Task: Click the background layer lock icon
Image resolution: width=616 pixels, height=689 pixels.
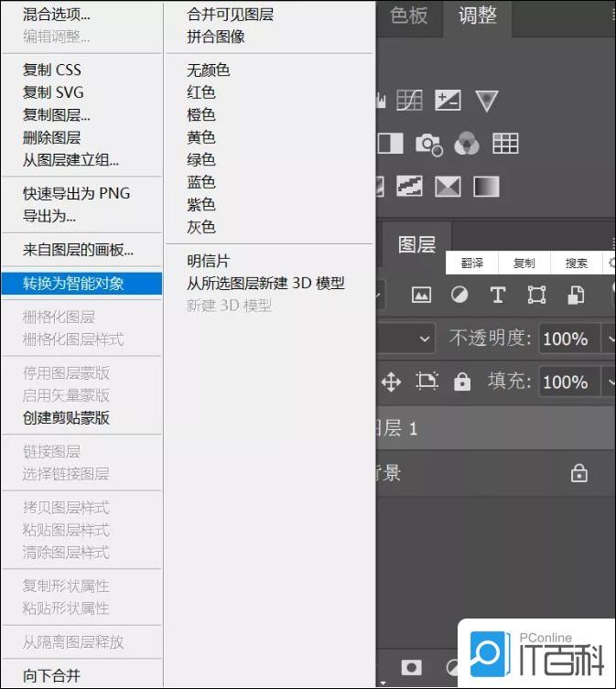Action: point(579,473)
